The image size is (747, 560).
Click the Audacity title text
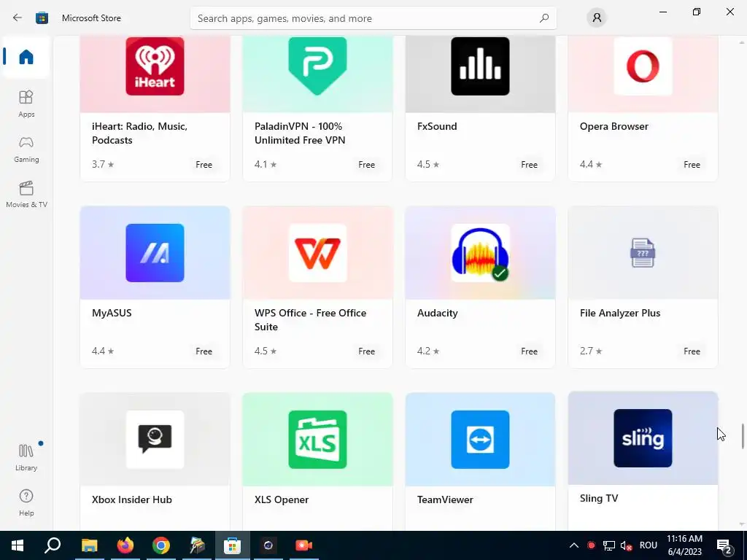tap(438, 313)
